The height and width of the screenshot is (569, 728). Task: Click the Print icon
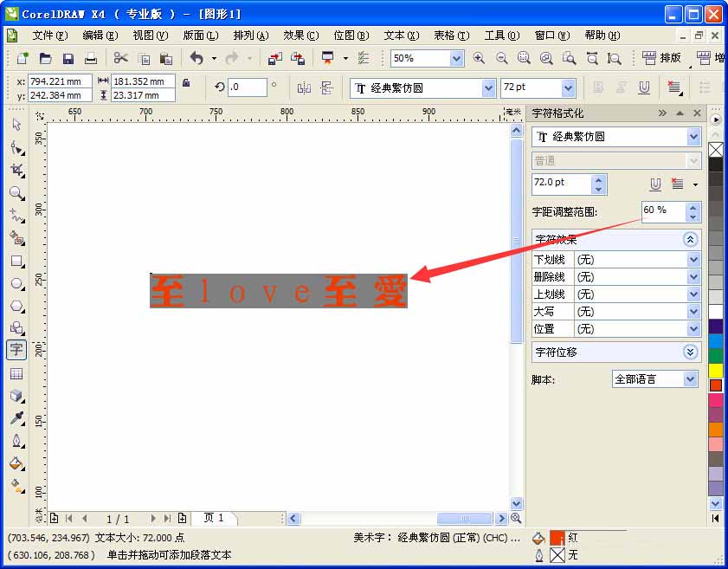91,58
